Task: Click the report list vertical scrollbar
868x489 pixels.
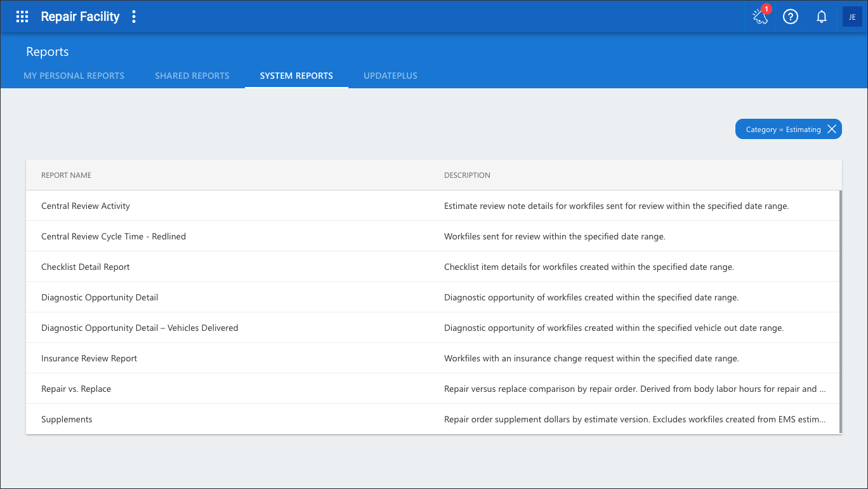Action: pyautogui.click(x=840, y=312)
